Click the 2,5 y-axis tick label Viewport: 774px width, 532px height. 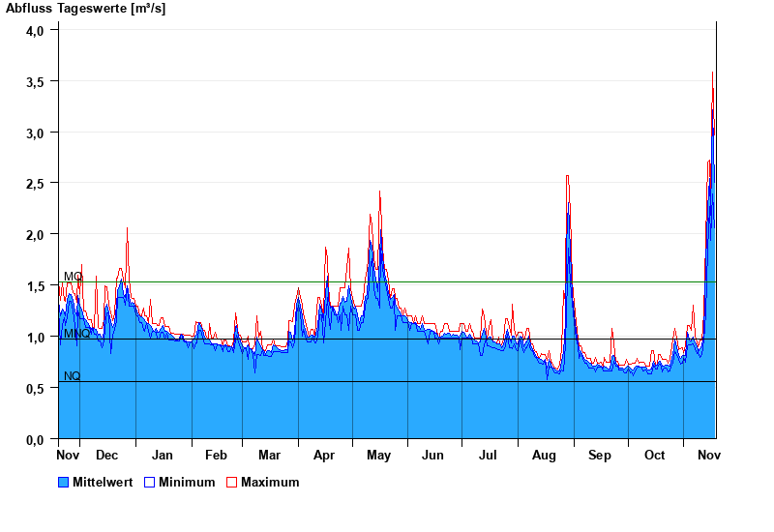tap(35, 184)
